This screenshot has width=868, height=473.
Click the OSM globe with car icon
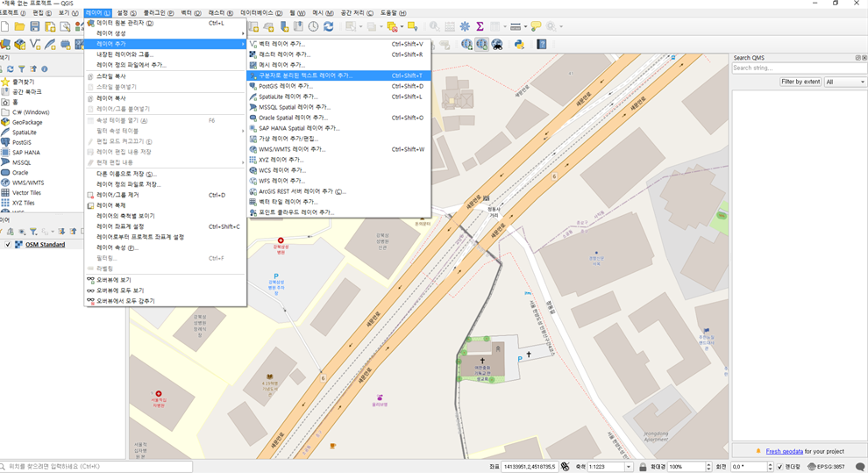click(x=497, y=44)
